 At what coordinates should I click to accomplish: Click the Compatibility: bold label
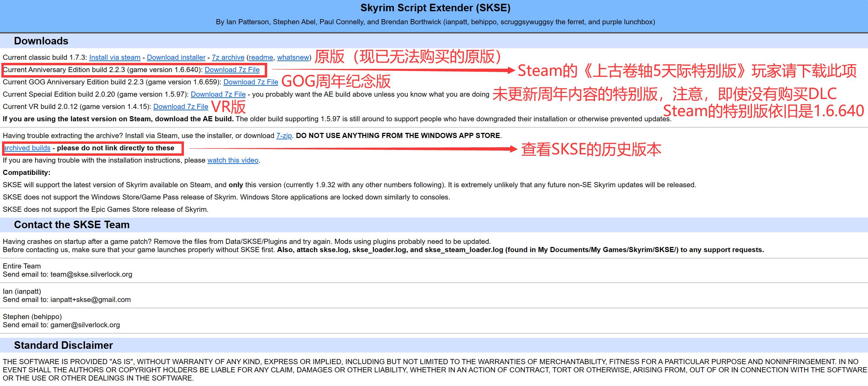[x=27, y=173]
